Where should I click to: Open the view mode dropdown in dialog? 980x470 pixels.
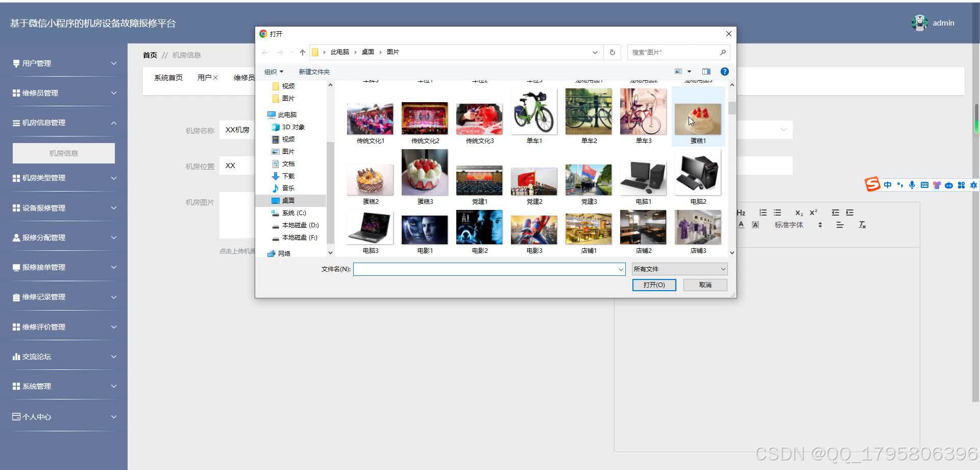click(689, 72)
